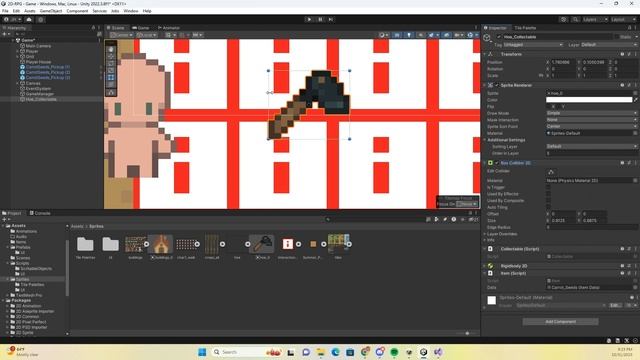The image size is (640, 360).
Task: Click the Order in Layer input field
Action: (x=591, y=153)
